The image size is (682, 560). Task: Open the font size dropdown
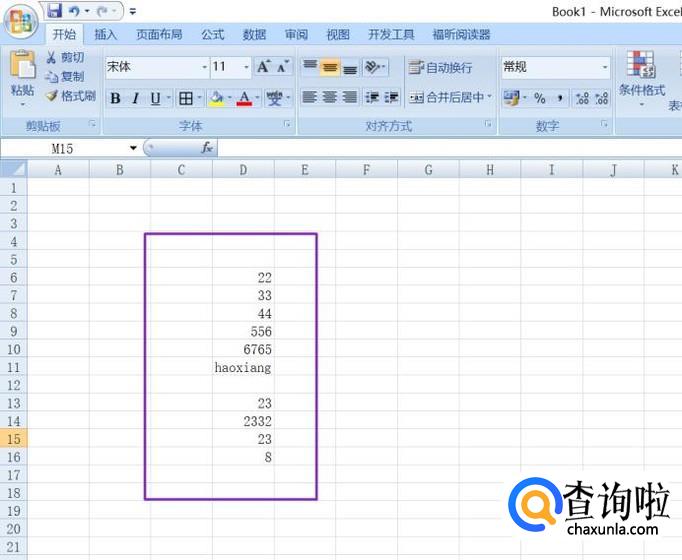click(x=246, y=67)
